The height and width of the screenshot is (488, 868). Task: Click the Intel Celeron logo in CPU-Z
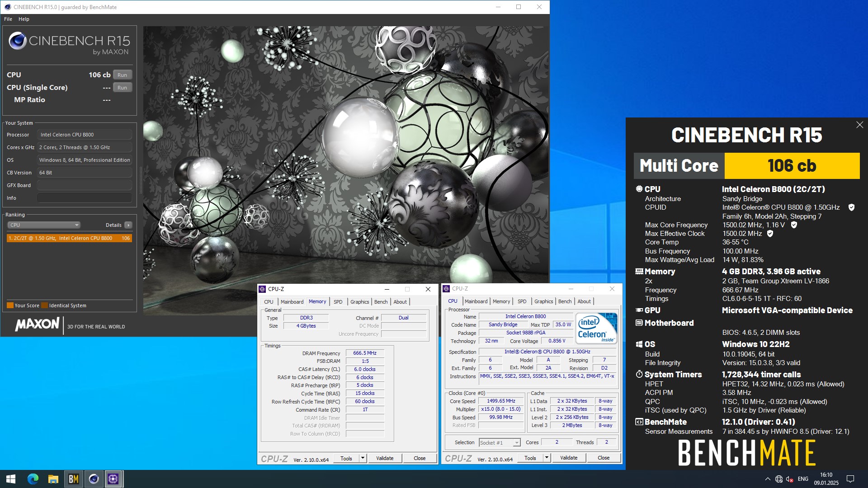pyautogui.click(x=596, y=328)
